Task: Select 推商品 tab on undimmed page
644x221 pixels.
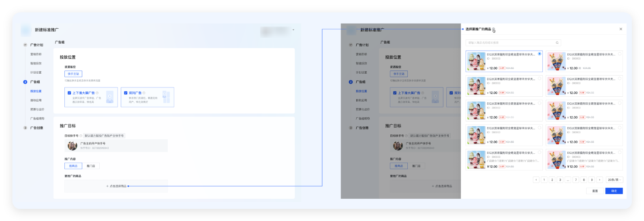Action: tap(73, 166)
